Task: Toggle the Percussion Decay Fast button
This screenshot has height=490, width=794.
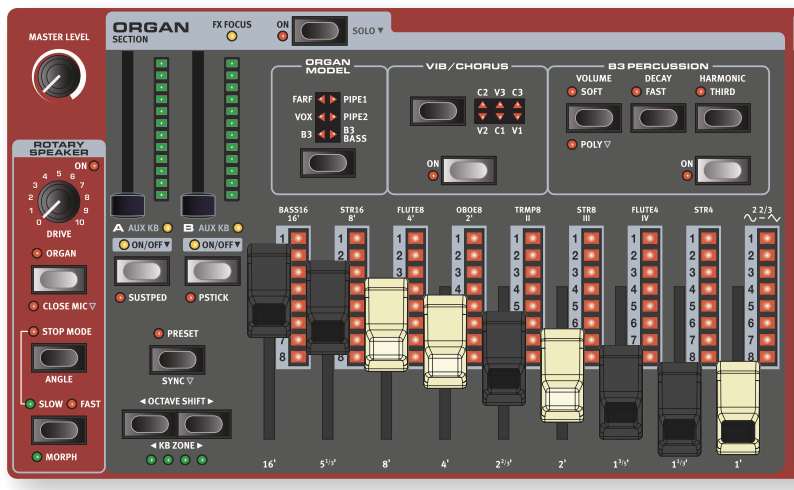Action: click(658, 118)
